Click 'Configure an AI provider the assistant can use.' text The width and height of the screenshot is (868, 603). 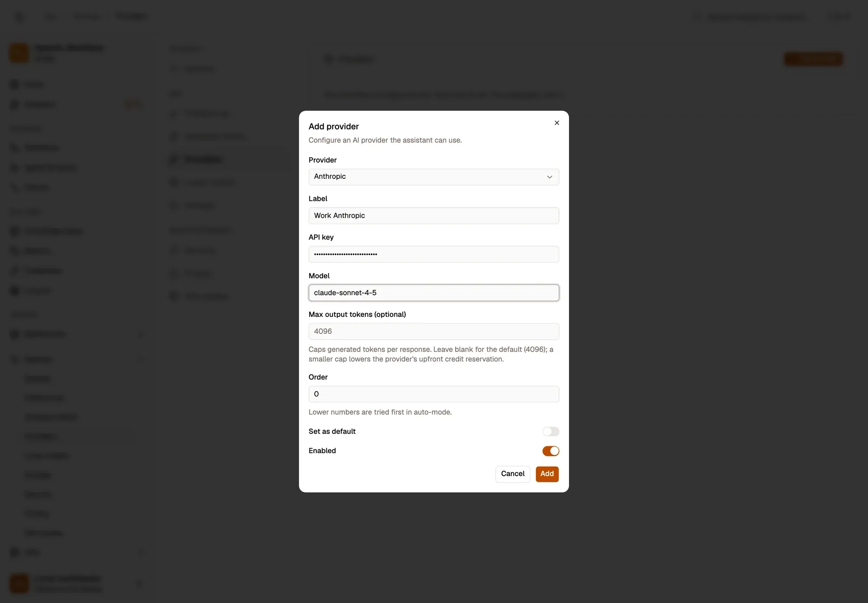[x=385, y=140]
